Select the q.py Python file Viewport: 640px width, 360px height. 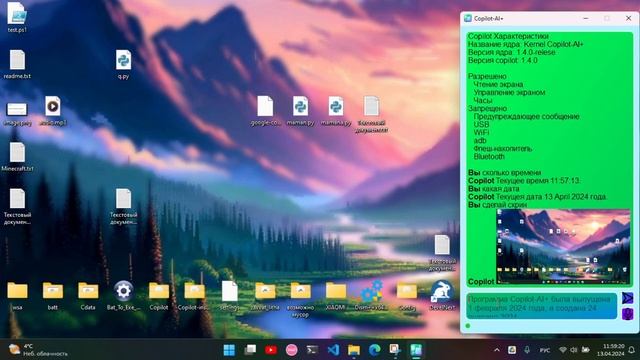coord(123,64)
